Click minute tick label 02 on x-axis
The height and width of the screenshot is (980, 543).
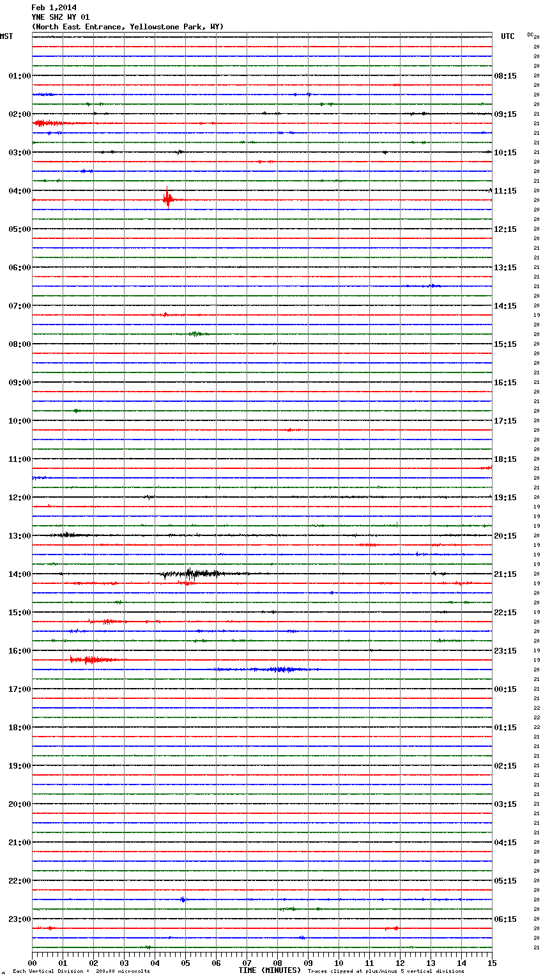coord(93,963)
